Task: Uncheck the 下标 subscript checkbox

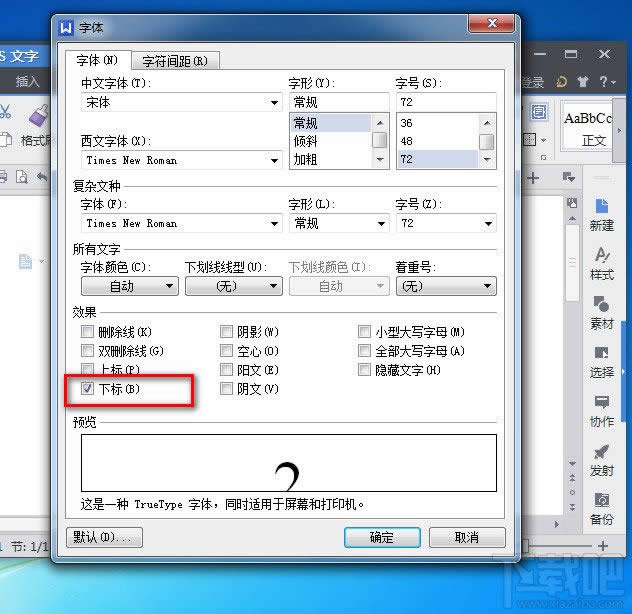Action: click(x=89, y=388)
